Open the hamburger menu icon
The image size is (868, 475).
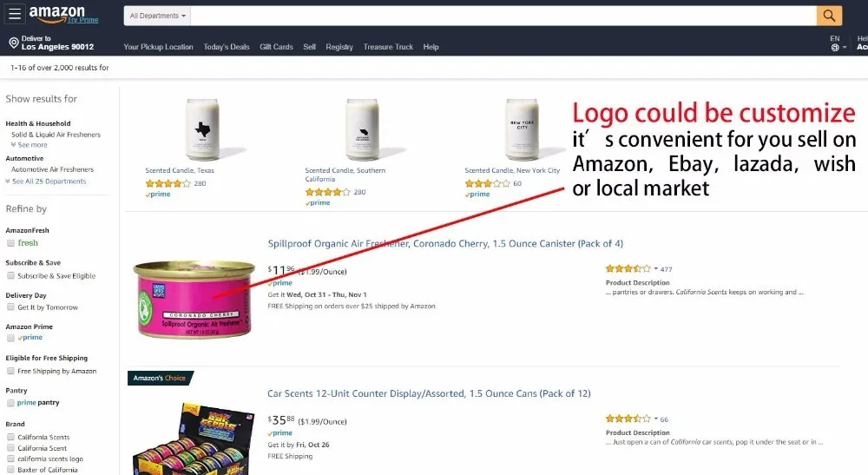pos(15,14)
